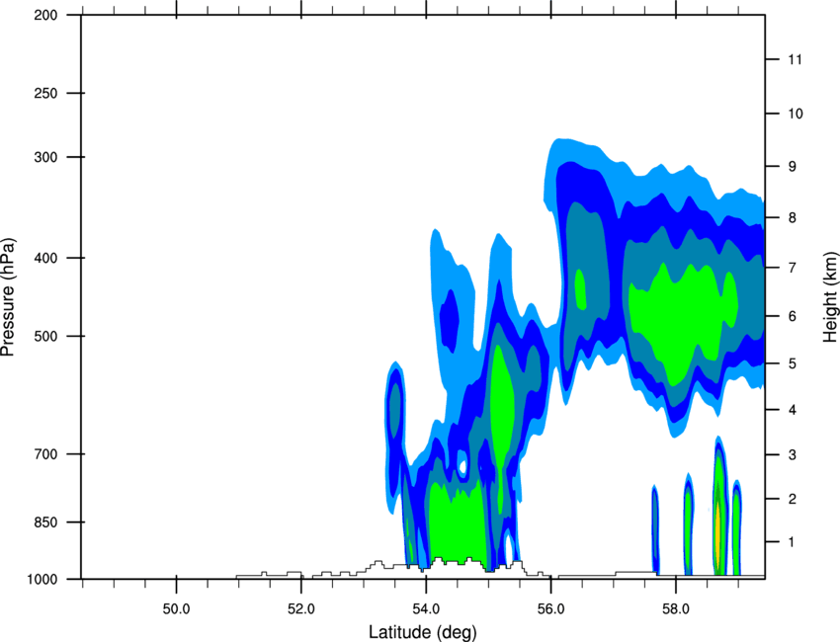
Task: Click the 9 km height label
Action: coord(793,167)
